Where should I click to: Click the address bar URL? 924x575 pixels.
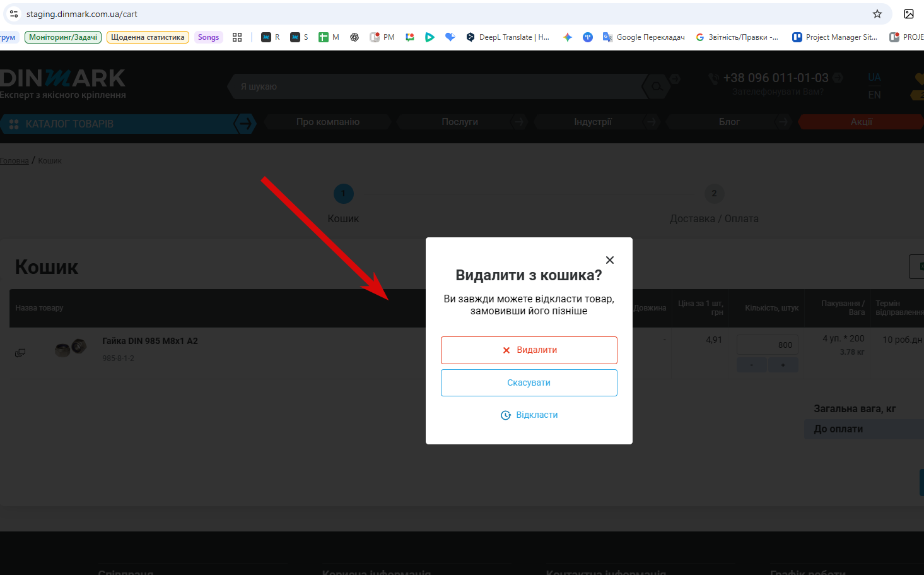82,14
